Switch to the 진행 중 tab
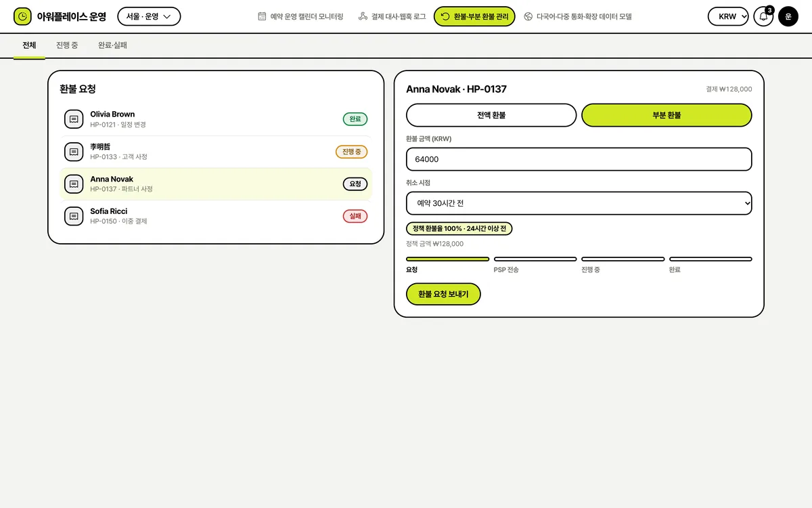Screen dimensions: 812x508 (67, 45)
